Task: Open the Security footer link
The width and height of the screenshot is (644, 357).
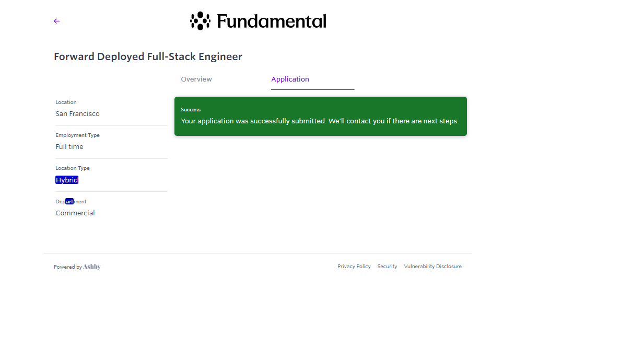Action: click(387, 267)
